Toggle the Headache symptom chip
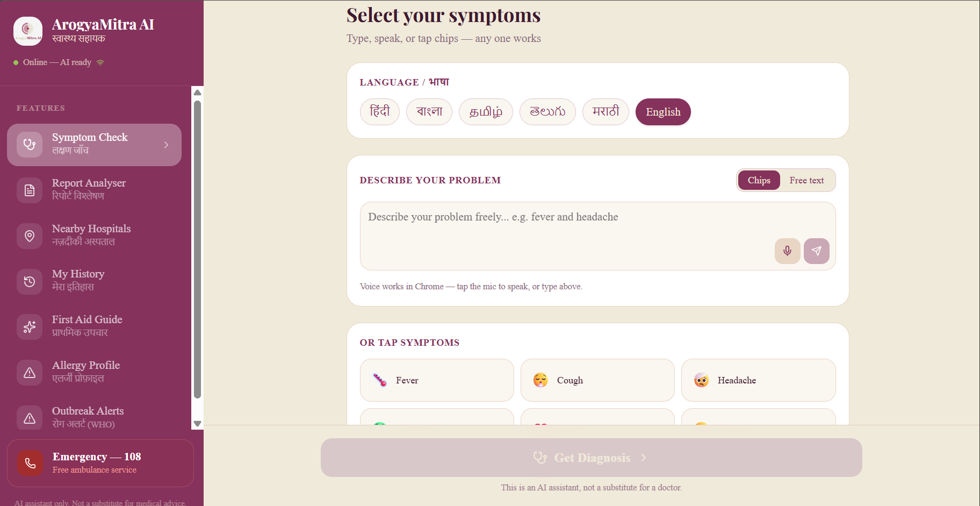The image size is (980, 506). coord(758,380)
